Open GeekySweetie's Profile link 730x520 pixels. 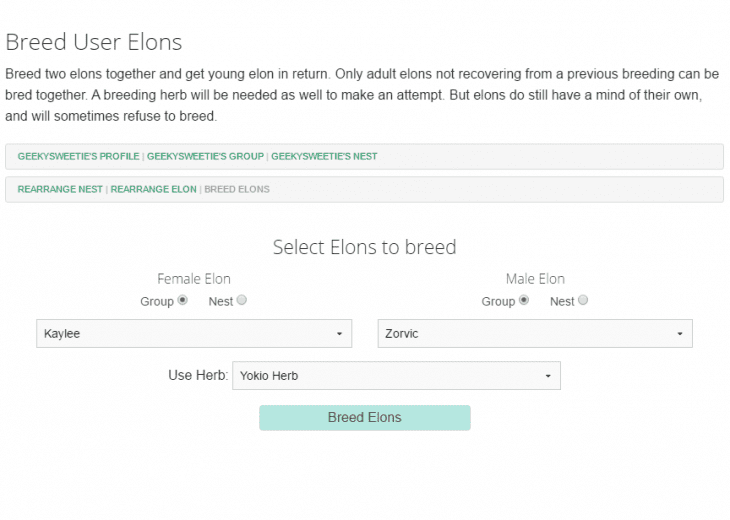point(79,157)
